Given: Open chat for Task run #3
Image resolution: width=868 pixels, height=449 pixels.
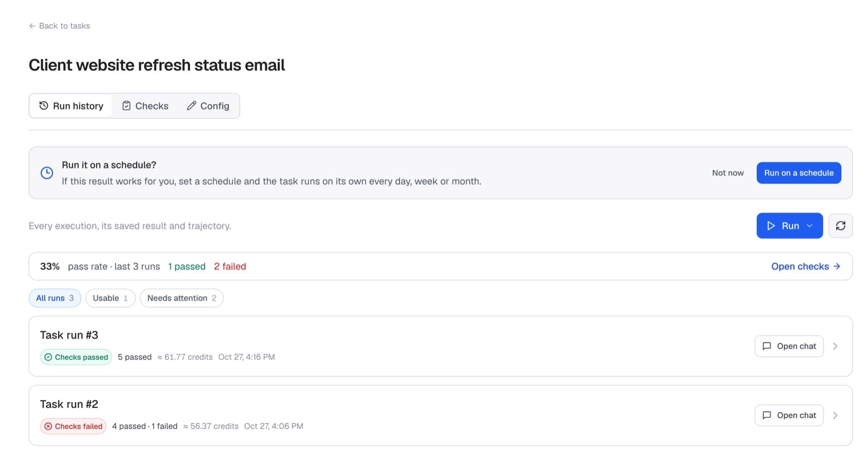Looking at the screenshot, I should (789, 346).
